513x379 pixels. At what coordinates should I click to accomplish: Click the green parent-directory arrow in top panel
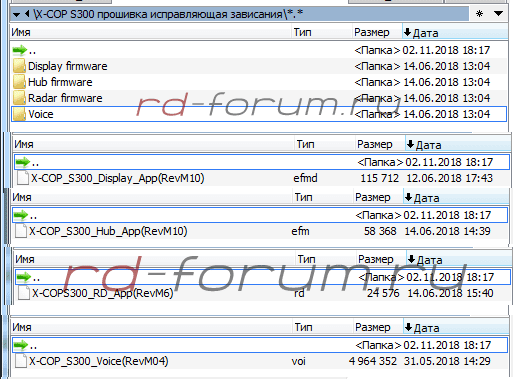click(20, 50)
